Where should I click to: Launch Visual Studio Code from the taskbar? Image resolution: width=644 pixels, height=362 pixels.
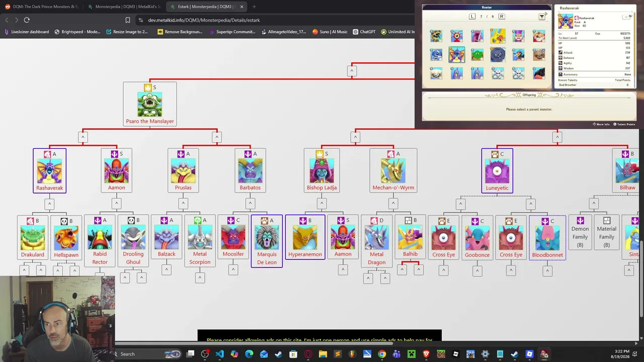pyautogui.click(x=219, y=354)
